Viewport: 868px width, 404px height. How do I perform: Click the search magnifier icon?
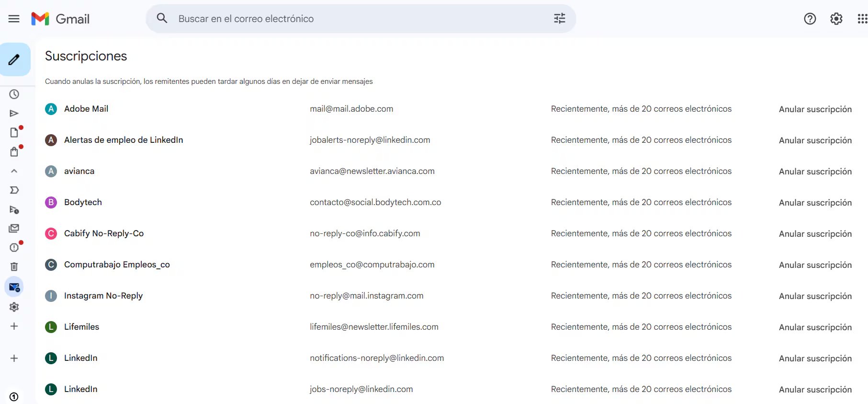tap(162, 18)
